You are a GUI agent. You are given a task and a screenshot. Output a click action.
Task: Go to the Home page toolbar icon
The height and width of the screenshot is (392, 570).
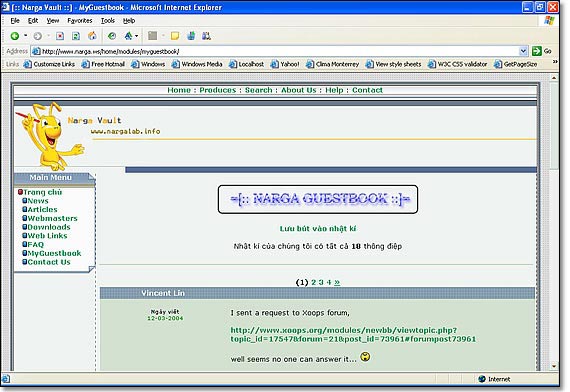click(92, 36)
